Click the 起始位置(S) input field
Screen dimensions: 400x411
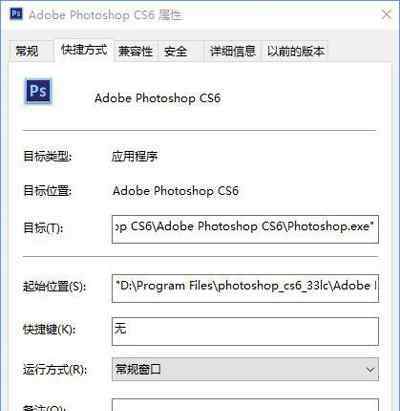click(245, 288)
